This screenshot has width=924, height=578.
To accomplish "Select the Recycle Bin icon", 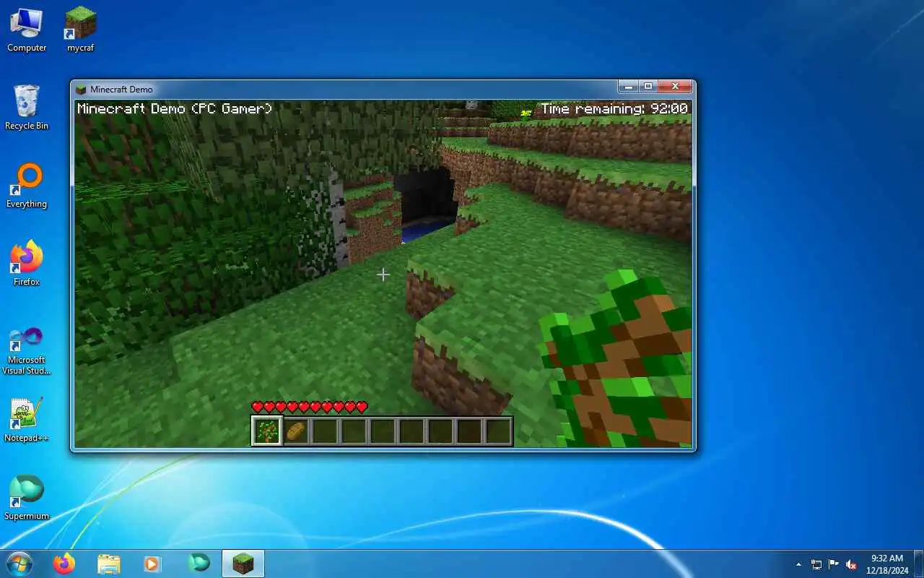I will point(27,108).
